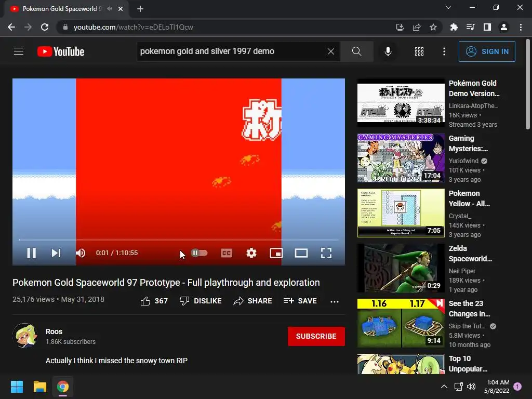Enter full screen mode icon

(326, 253)
